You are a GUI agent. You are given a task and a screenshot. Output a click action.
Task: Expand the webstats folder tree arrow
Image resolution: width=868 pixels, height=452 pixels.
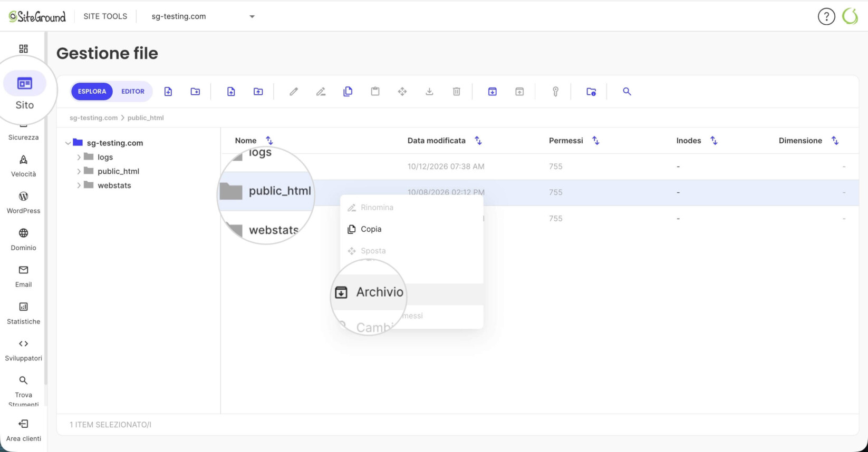79,185
